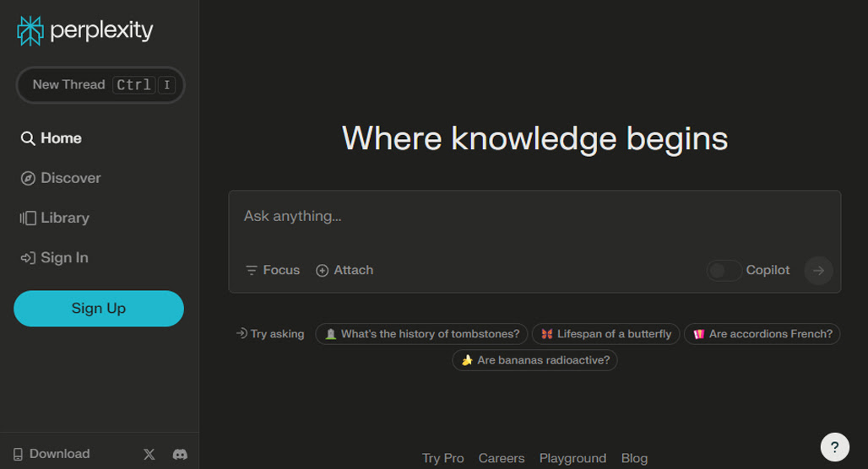Click the Attach plus-circle icon
868x469 pixels.
click(323, 271)
